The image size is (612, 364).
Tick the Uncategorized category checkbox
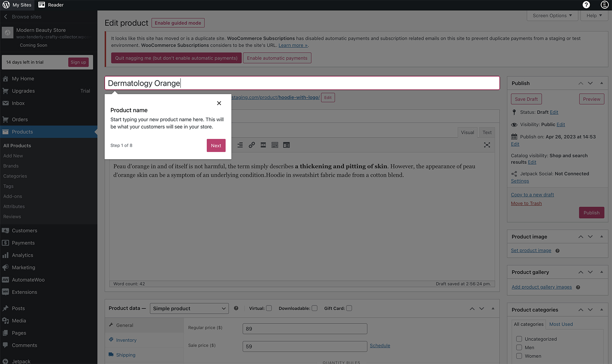pyautogui.click(x=519, y=339)
